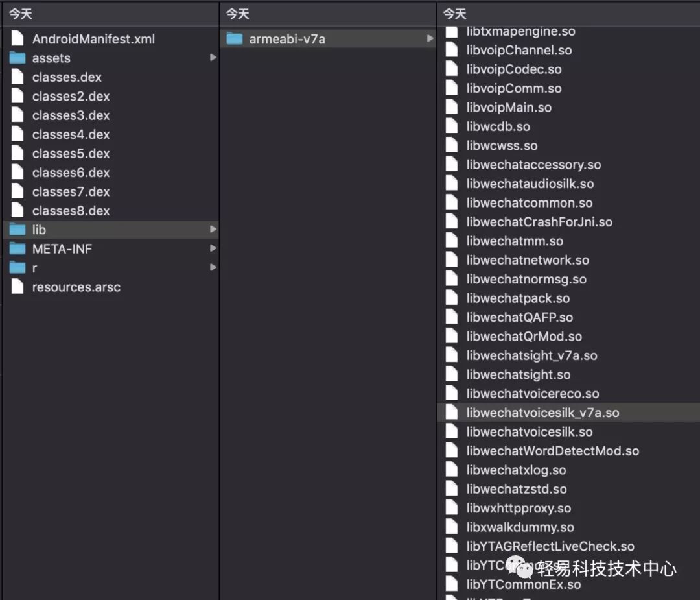Select the file name libwechatWordDetectMod.so

pos(553,451)
